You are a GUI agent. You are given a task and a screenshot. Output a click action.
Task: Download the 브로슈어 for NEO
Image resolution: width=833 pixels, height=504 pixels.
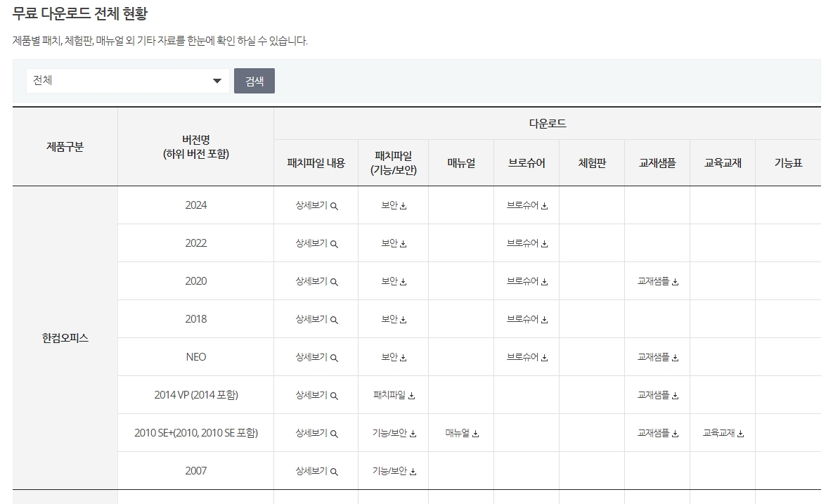(x=527, y=357)
